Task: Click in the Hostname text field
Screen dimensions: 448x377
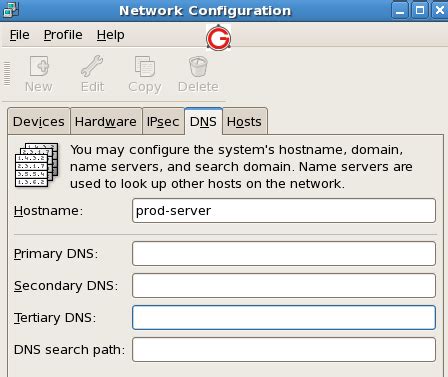Action: [284, 211]
